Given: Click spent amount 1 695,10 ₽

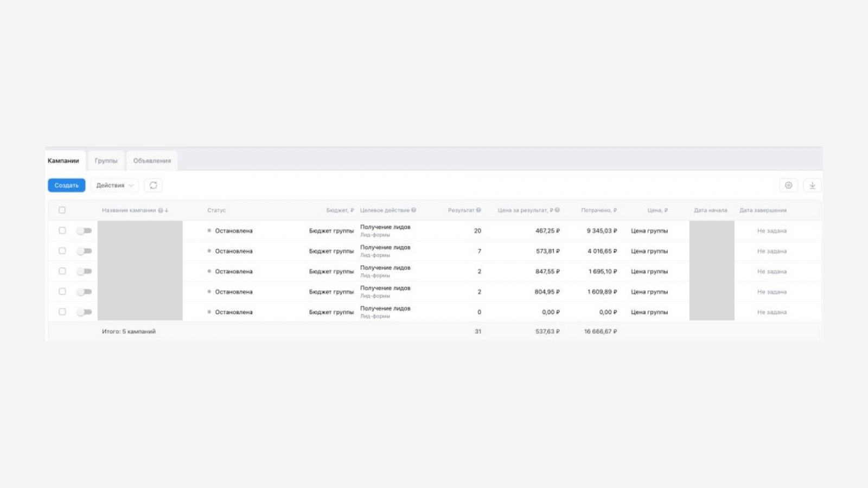Looking at the screenshot, I should (603, 272).
